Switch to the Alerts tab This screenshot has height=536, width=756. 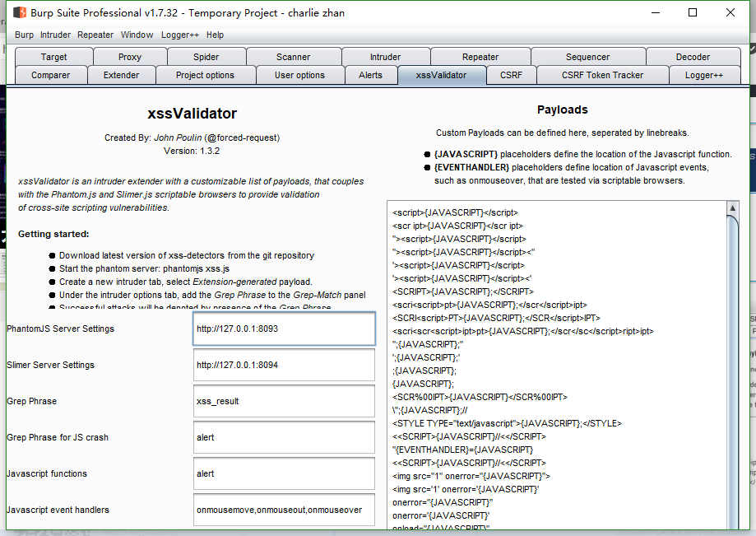pyautogui.click(x=371, y=75)
